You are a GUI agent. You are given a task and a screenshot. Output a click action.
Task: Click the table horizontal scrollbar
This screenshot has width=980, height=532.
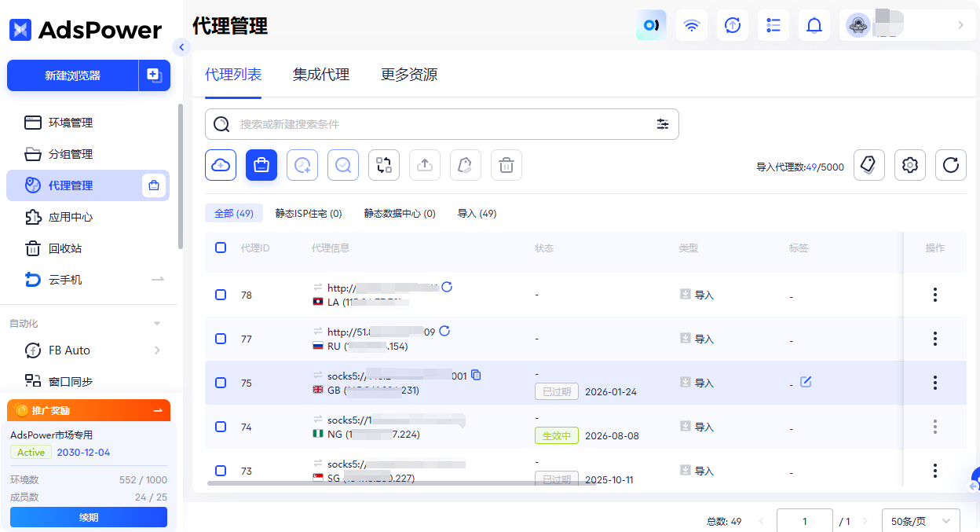(x=400, y=482)
